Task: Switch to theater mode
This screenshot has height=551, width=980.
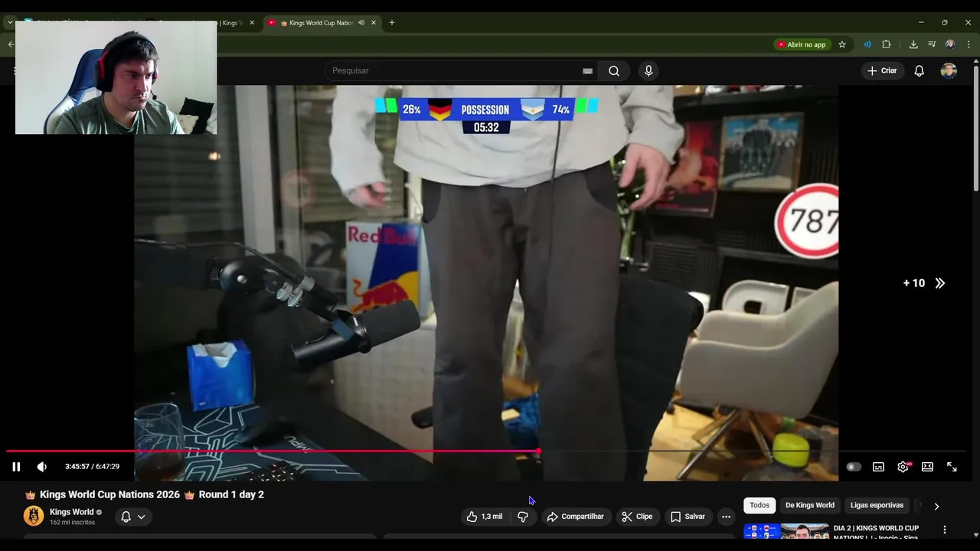Action: (927, 467)
